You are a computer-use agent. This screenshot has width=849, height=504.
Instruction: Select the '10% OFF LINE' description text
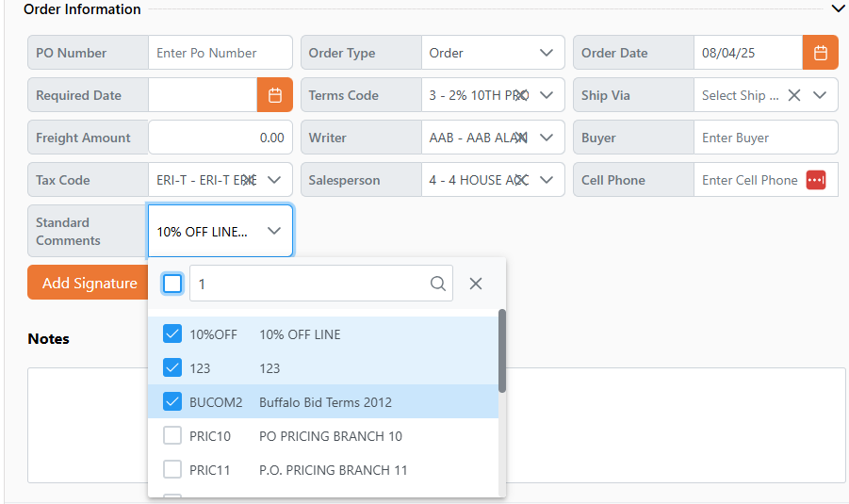point(300,334)
